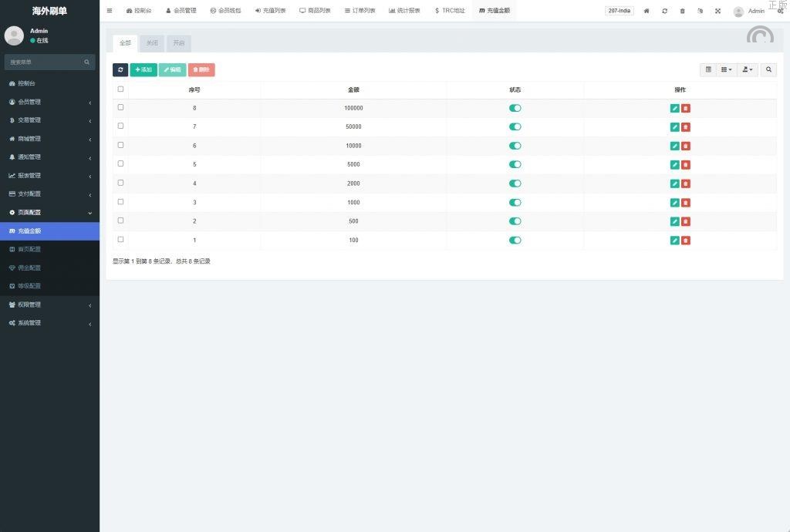Click the 搜索菜单 sidebar search field
Screen dimensions: 790x532
point(45,62)
